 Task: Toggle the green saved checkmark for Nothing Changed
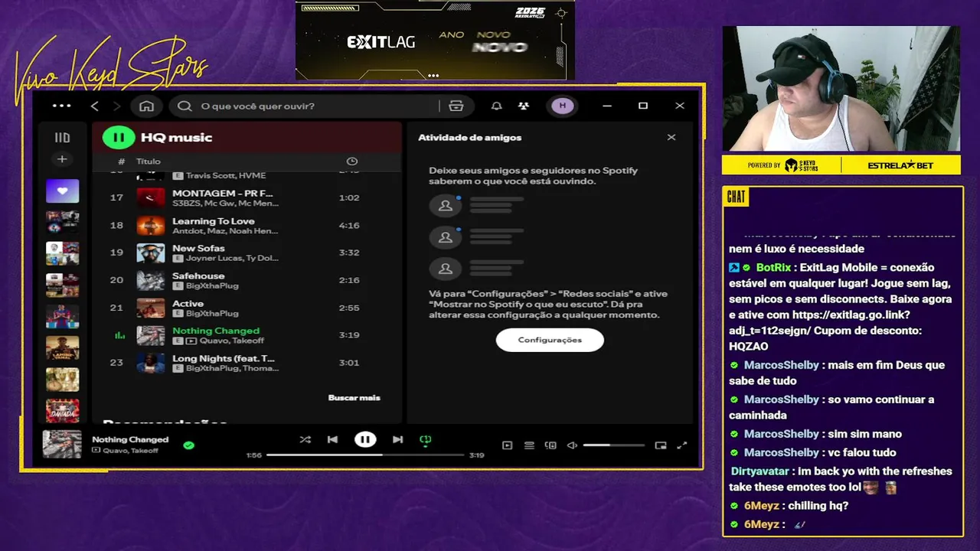point(189,445)
